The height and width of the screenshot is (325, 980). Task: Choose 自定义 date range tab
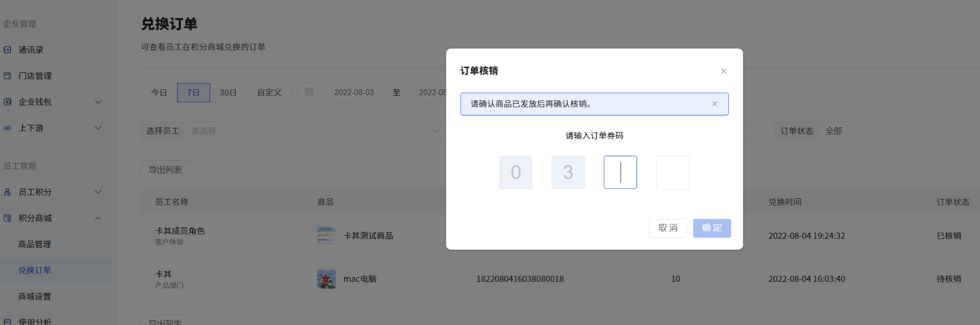(269, 92)
